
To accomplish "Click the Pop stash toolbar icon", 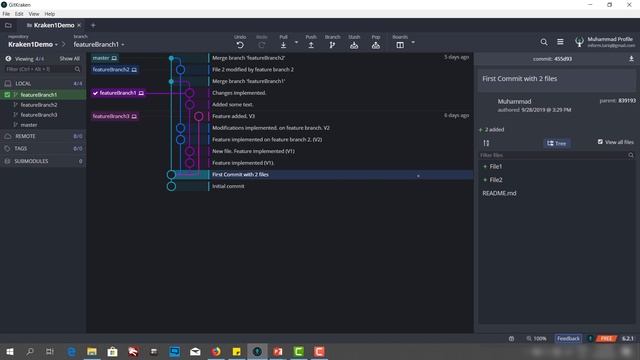I will click(x=376, y=45).
